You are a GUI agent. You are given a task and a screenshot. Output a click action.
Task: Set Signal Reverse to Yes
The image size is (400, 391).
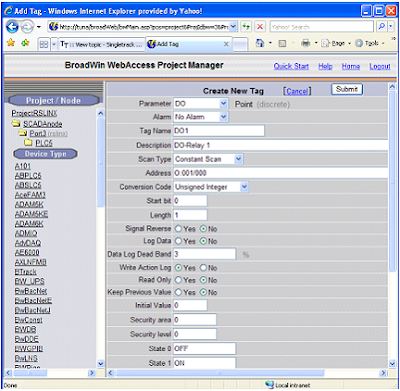178,229
